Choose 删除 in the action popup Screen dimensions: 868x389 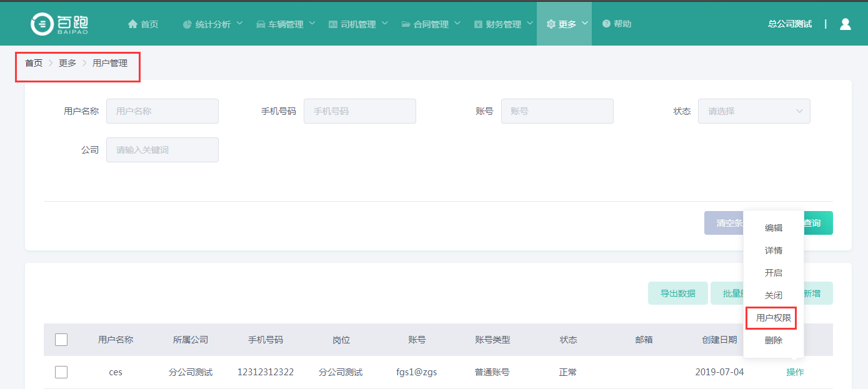tap(774, 340)
